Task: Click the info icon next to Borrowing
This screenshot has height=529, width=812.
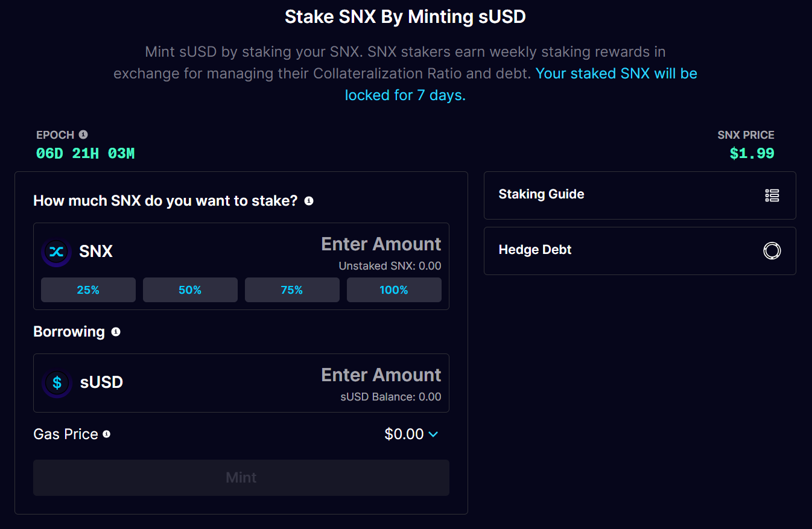Action: pos(116,332)
